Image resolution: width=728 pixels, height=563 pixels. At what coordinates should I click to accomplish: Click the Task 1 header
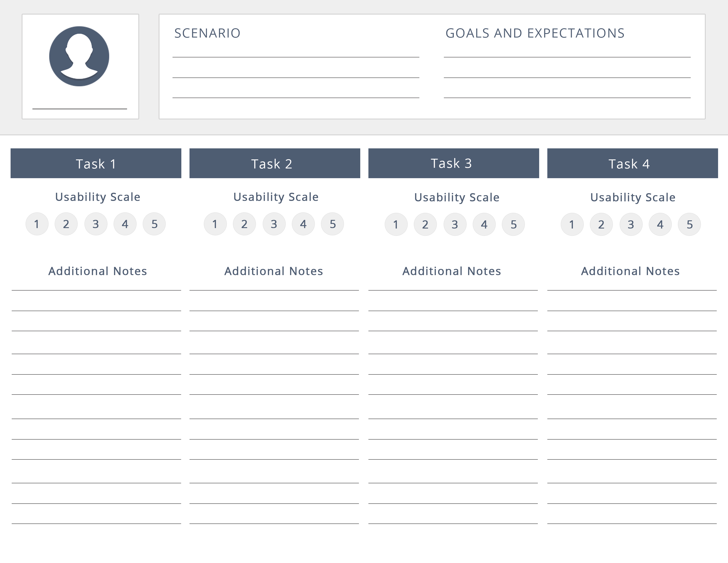point(96,163)
